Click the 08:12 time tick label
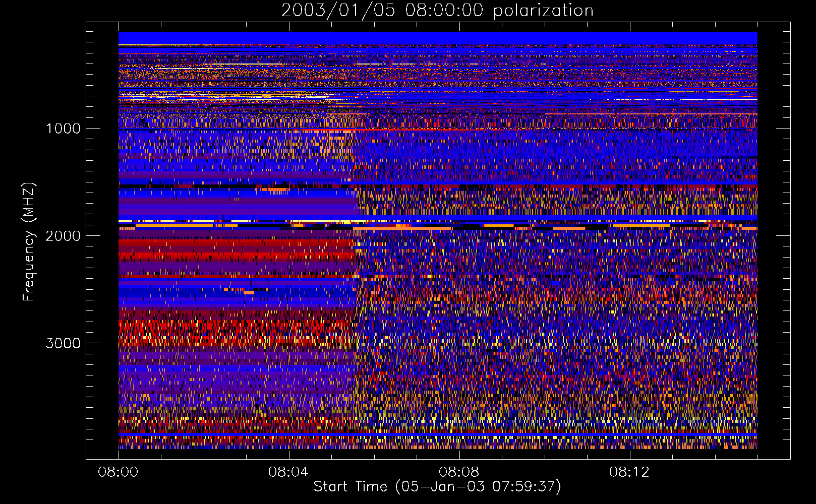The image size is (816, 504). 630,472
